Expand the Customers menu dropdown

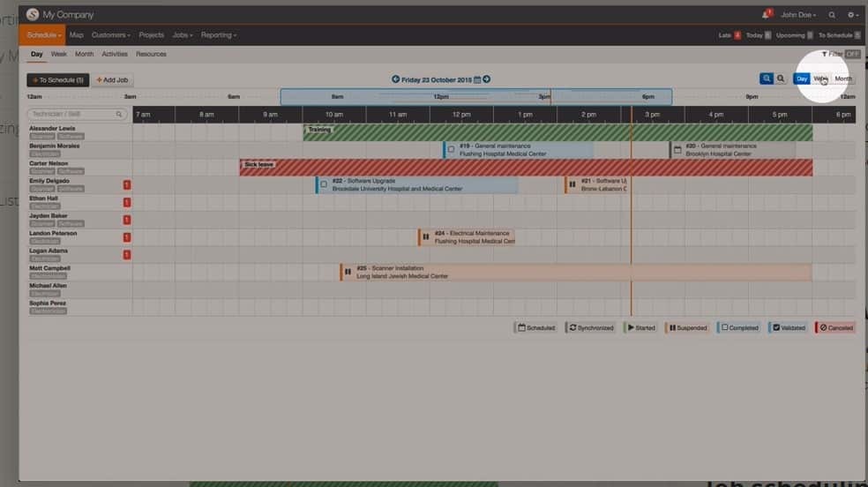pos(111,35)
